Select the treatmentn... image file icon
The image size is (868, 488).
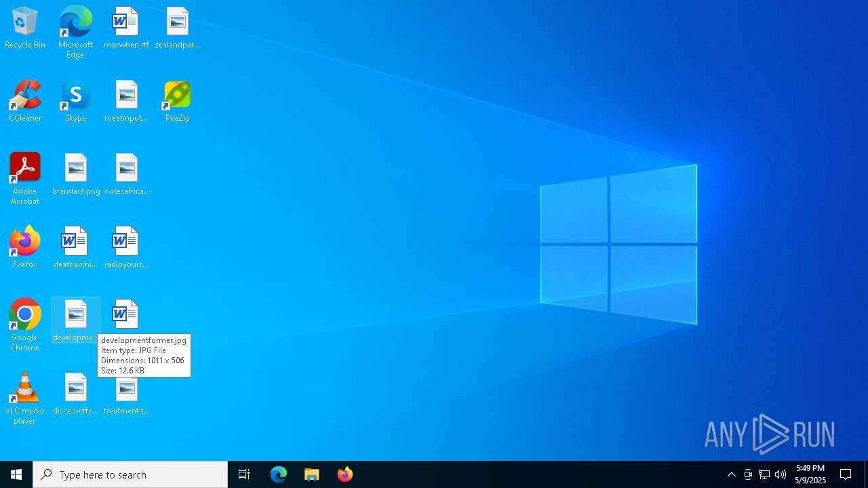point(126,396)
